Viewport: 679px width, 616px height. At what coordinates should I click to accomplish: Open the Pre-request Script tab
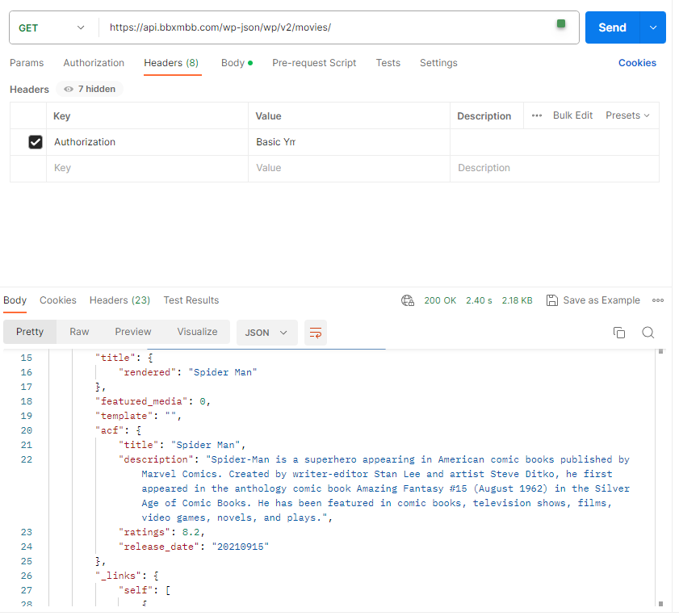tap(314, 63)
